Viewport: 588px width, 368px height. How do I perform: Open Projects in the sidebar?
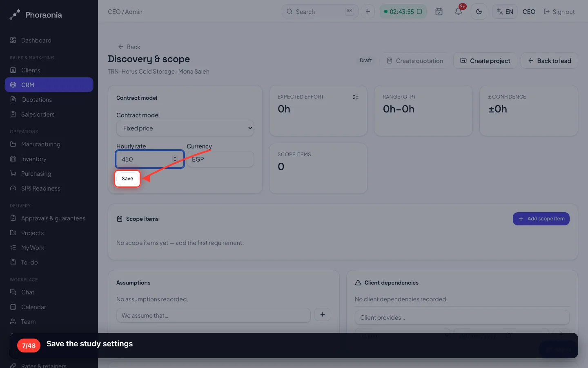[x=49, y=233]
